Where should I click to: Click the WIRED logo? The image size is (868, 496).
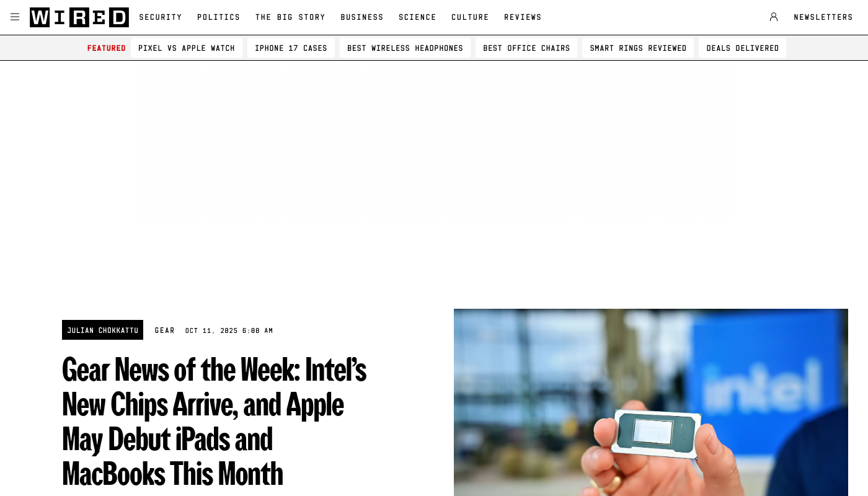tap(79, 17)
